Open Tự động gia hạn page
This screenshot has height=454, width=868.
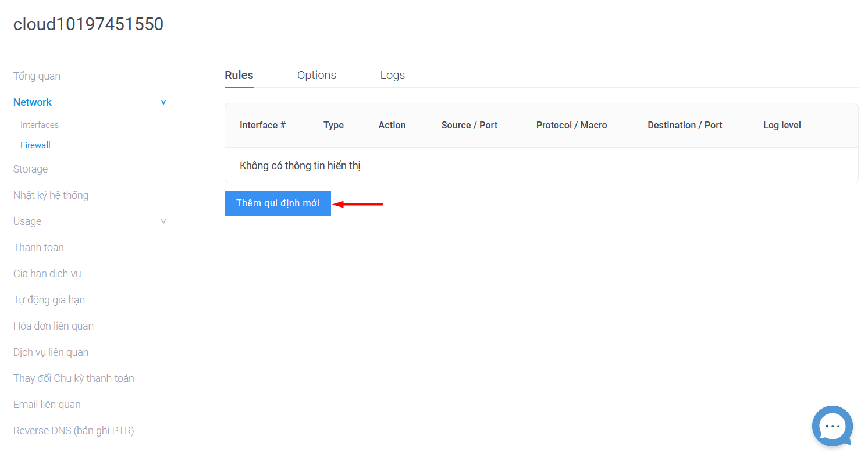(49, 300)
